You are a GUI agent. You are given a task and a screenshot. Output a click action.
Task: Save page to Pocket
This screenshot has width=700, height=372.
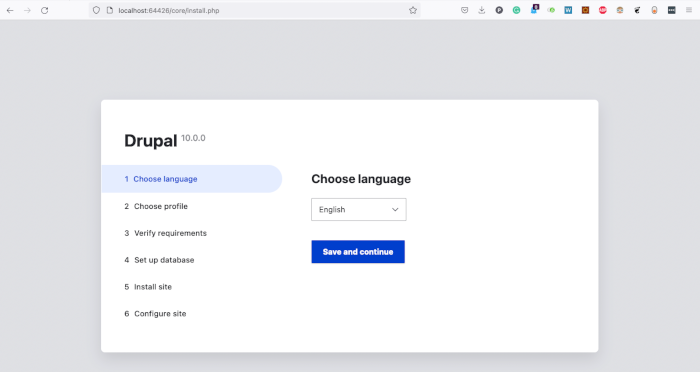point(465,10)
